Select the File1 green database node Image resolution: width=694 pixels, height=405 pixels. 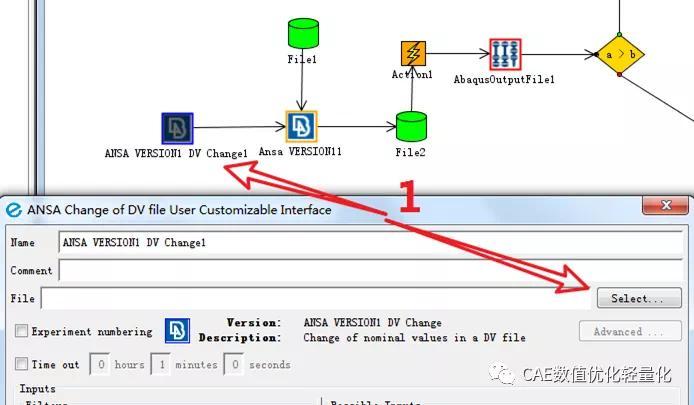tap(303, 33)
